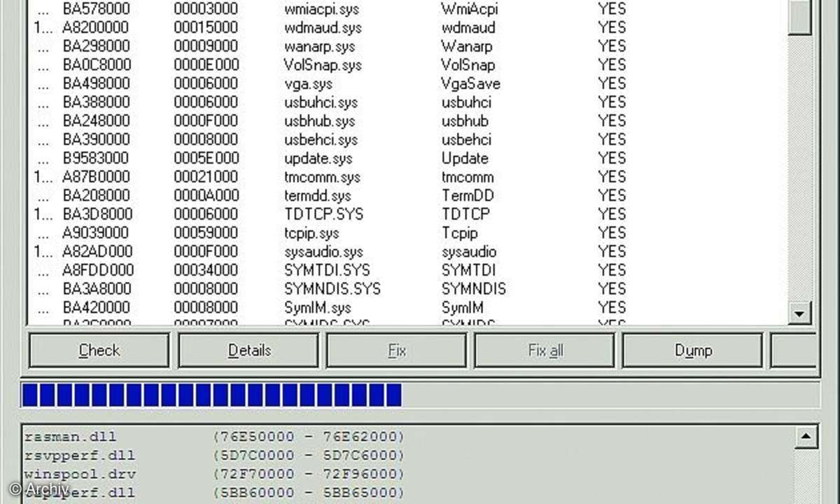Select the wdmaud.sys file name

pyautogui.click(x=323, y=28)
